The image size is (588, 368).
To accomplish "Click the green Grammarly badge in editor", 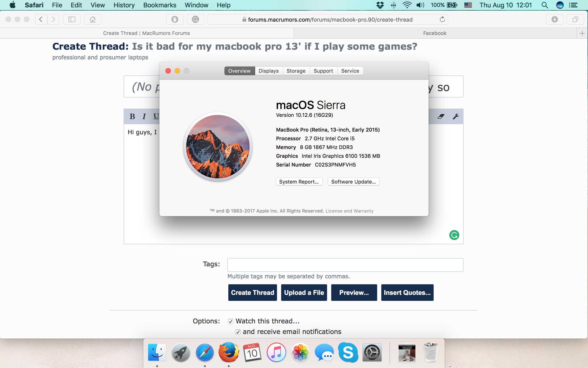I will coord(454,235).
